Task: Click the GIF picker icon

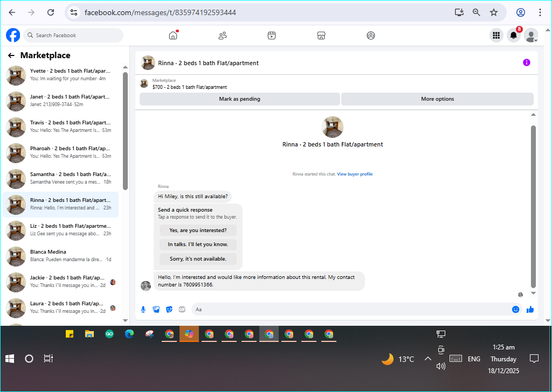Action: (182, 310)
